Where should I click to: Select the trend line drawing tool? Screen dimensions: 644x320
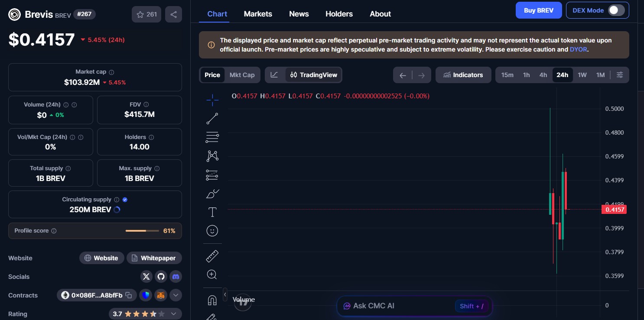pos(212,118)
